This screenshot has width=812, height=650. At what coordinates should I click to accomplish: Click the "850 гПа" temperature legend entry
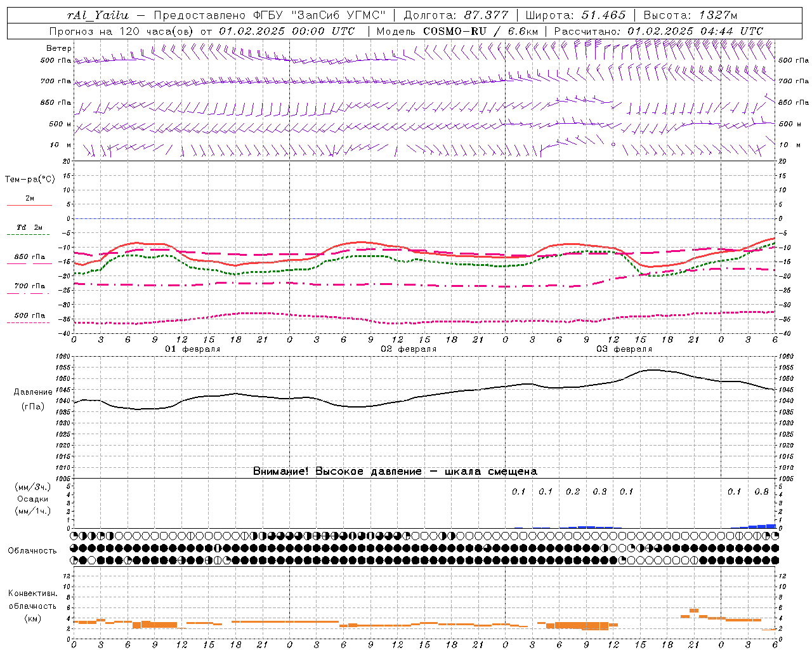point(30,256)
